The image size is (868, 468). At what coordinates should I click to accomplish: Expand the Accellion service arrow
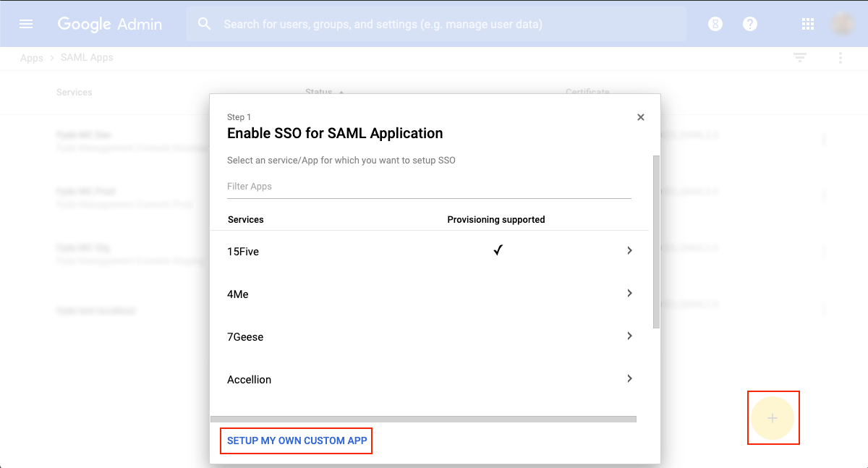(629, 378)
